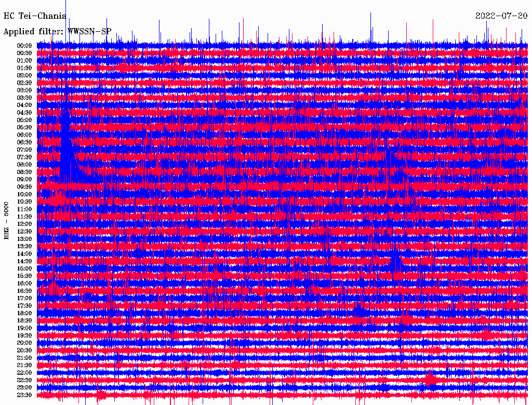
Task: Select the 17:30 time label
Action: 24,306
